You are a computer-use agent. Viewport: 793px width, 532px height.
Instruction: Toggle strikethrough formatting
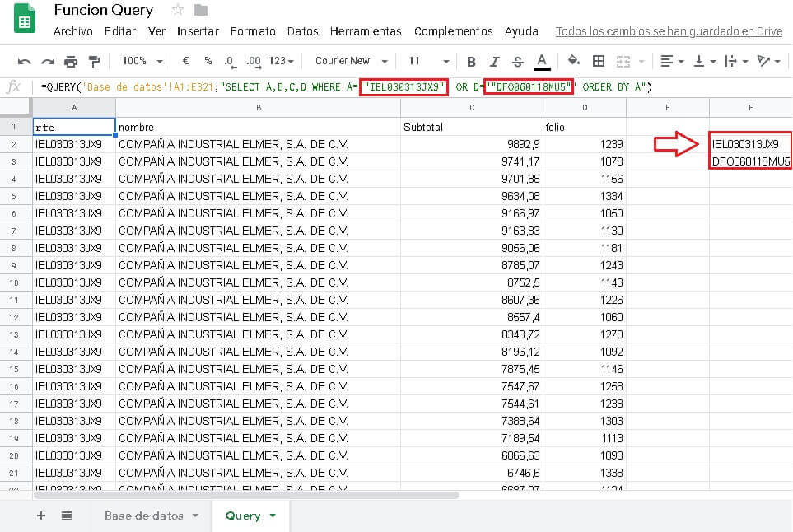(x=517, y=62)
